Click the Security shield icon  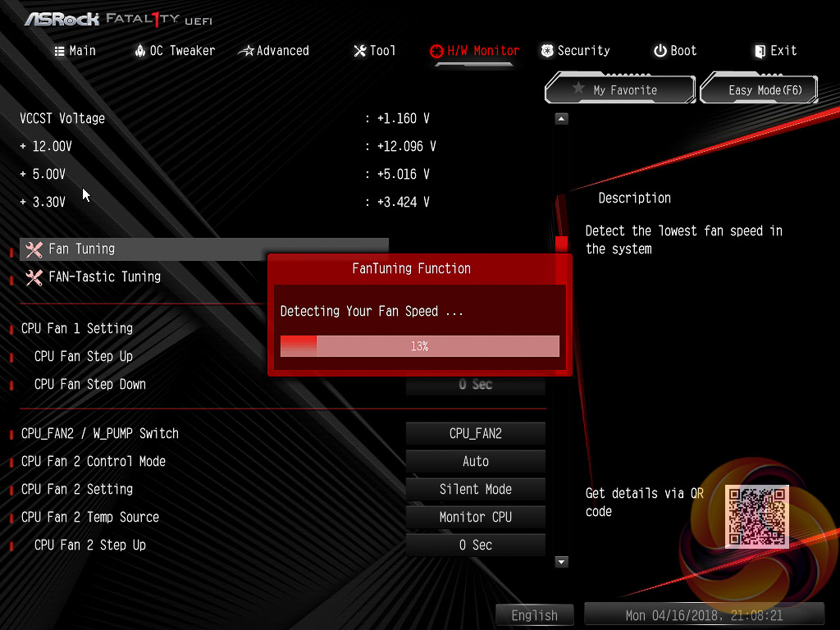coord(547,51)
